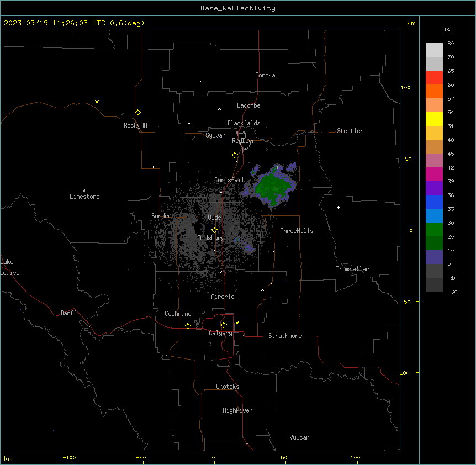Select the brown 45-48 dBZ swatch
476x465 pixels.
click(x=434, y=146)
